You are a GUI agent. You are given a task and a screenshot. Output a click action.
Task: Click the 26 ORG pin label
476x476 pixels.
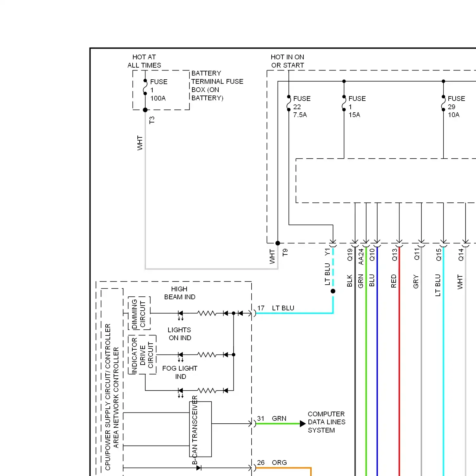pos(272,463)
